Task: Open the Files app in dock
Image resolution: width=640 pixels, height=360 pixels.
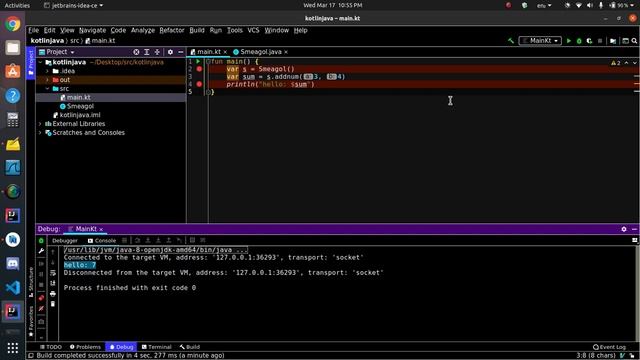Action: pyautogui.click(x=13, y=48)
